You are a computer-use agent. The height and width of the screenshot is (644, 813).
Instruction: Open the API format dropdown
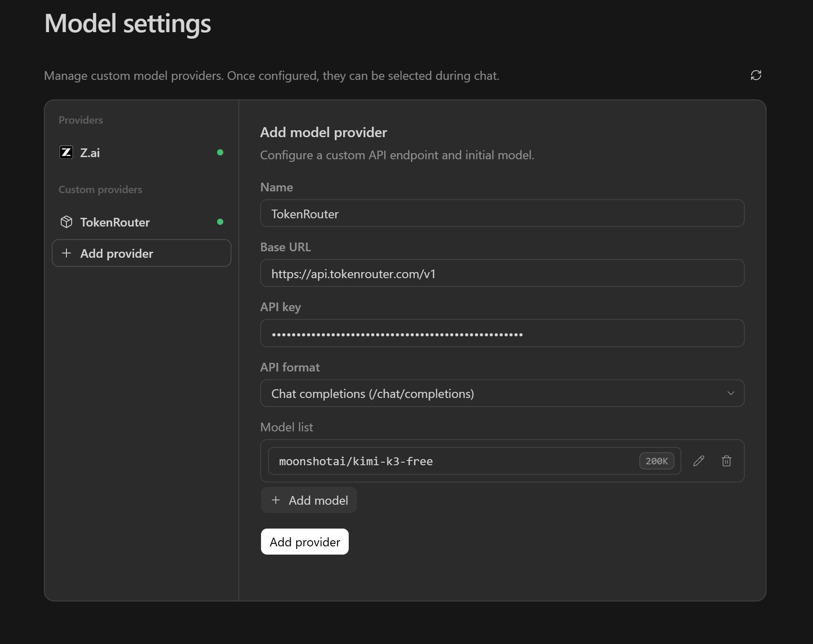tap(502, 393)
